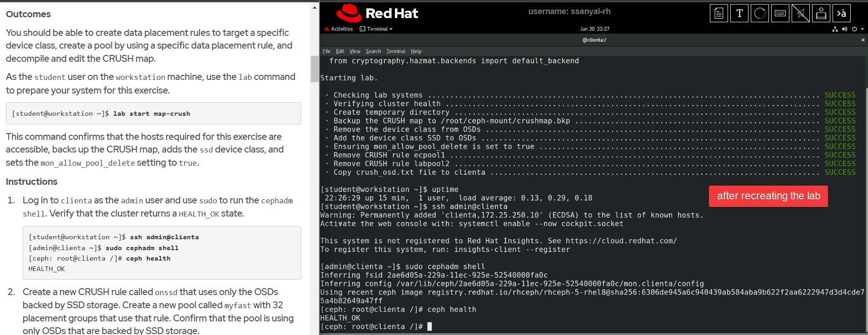This screenshot has width=868, height=335.
Task: Click the 'lab start map-crush' command box
Action: 154,113
